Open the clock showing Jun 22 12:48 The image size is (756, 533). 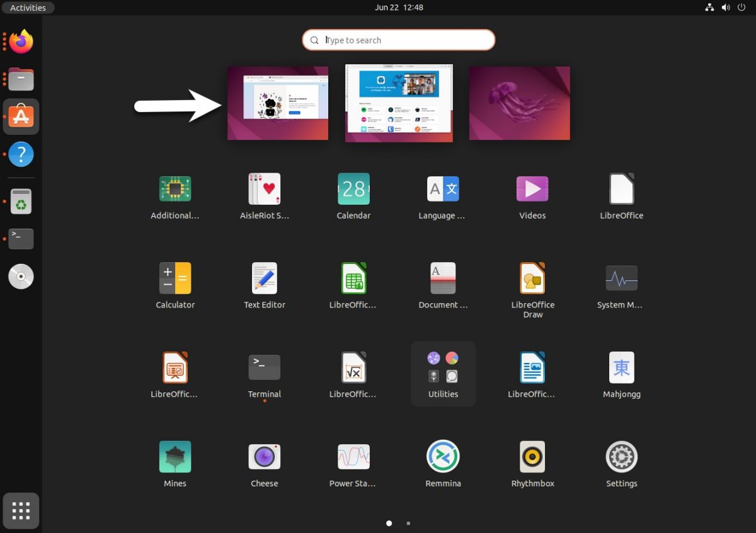[399, 8]
